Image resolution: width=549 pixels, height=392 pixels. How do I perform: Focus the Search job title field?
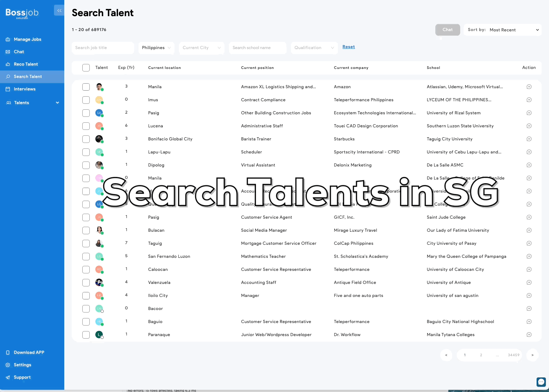[x=103, y=48]
